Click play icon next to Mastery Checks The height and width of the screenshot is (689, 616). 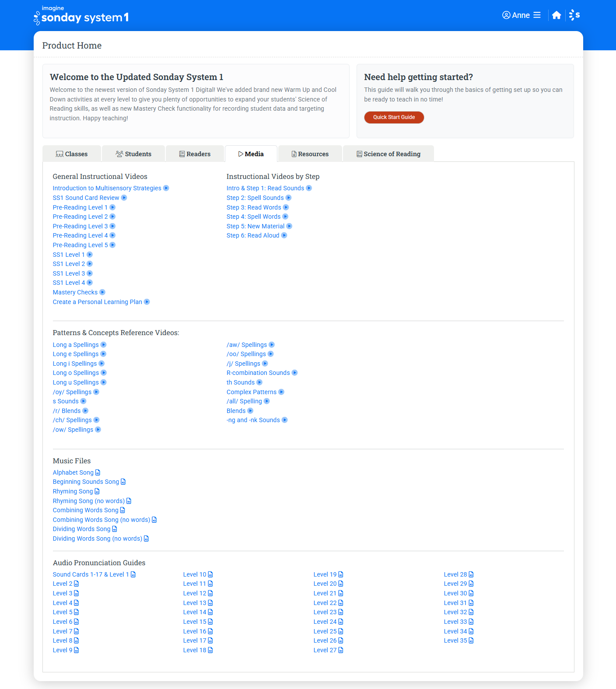[102, 292]
